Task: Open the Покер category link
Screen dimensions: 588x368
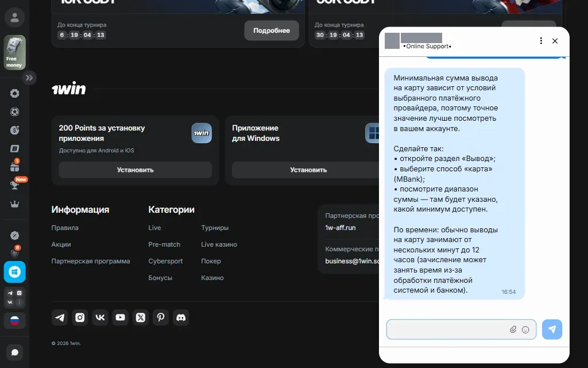Action: [211, 261]
